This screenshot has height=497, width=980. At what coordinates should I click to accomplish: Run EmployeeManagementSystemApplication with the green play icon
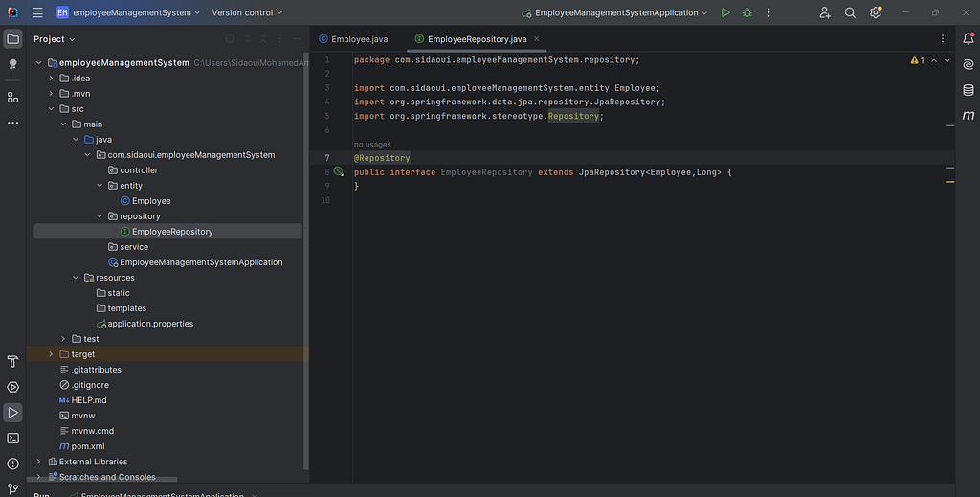[725, 12]
